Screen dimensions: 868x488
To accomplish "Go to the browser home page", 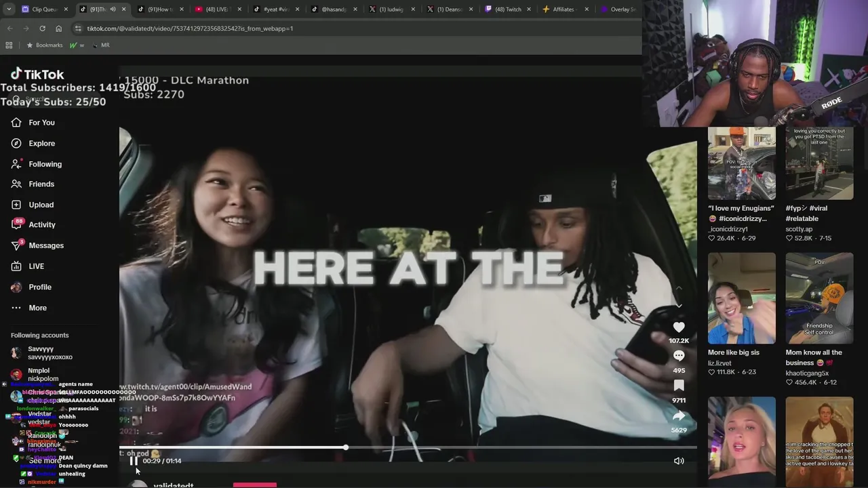I will (x=58, y=28).
